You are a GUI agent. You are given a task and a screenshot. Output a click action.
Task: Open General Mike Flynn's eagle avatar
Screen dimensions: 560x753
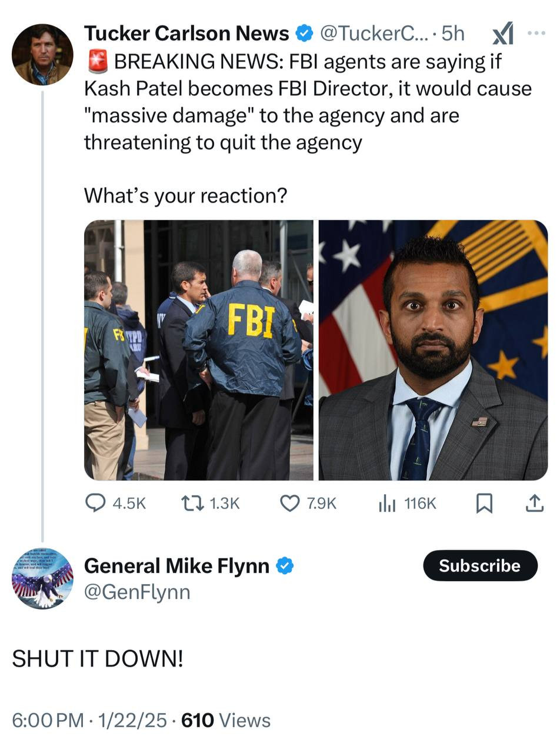coord(42,578)
